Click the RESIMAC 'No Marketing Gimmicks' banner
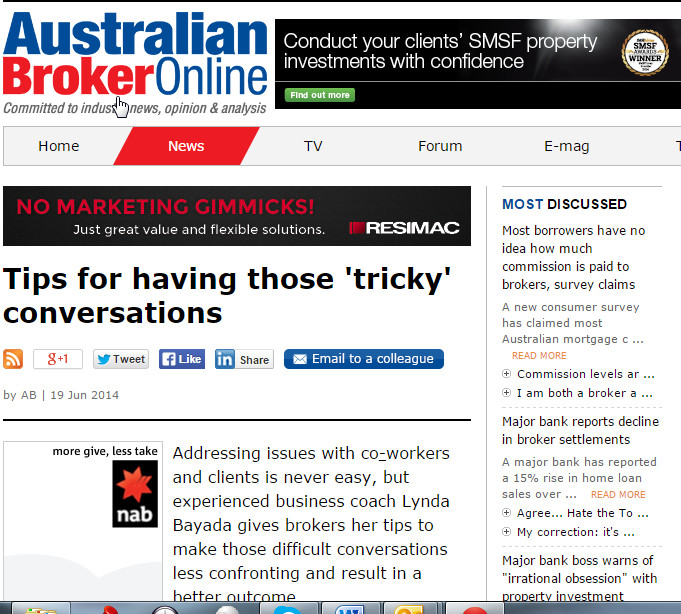 [x=237, y=216]
